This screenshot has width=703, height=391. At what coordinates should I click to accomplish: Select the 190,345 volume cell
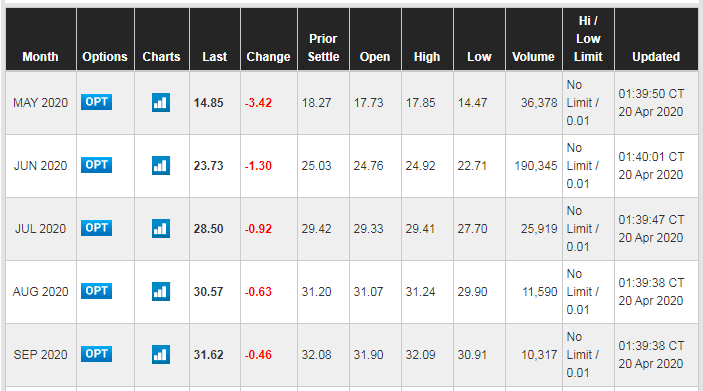(x=534, y=166)
